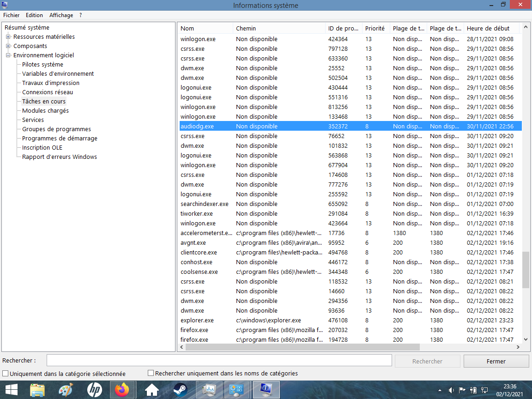Sort the list by the Nom column header
Screen dimensions: 532x399
(x=205, y=28)
